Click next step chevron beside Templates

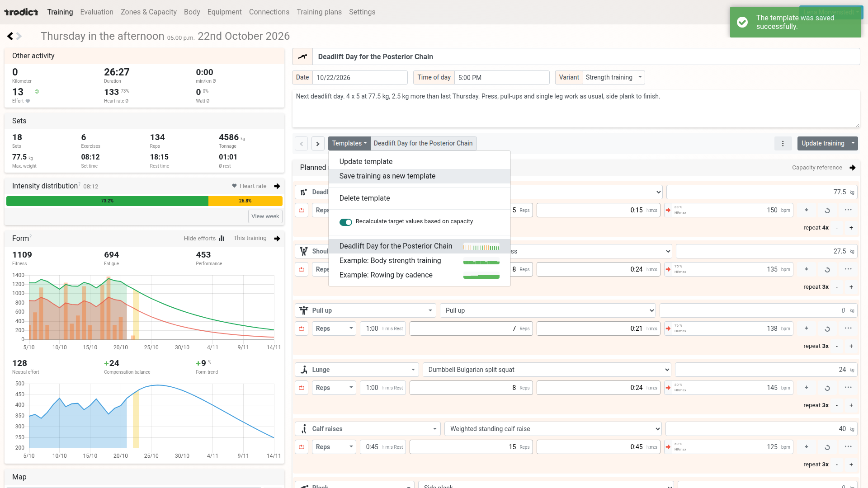coord(318,144)
